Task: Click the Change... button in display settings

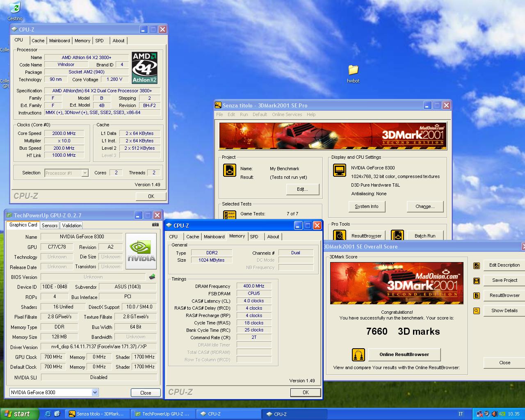Action: (425, 206)
